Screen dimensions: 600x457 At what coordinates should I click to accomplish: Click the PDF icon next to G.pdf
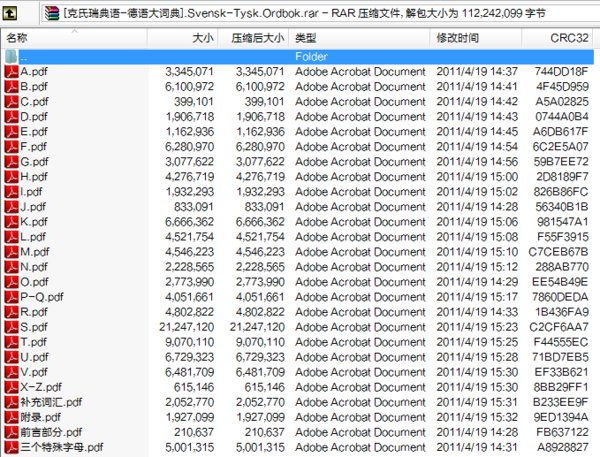click(11, 162)
